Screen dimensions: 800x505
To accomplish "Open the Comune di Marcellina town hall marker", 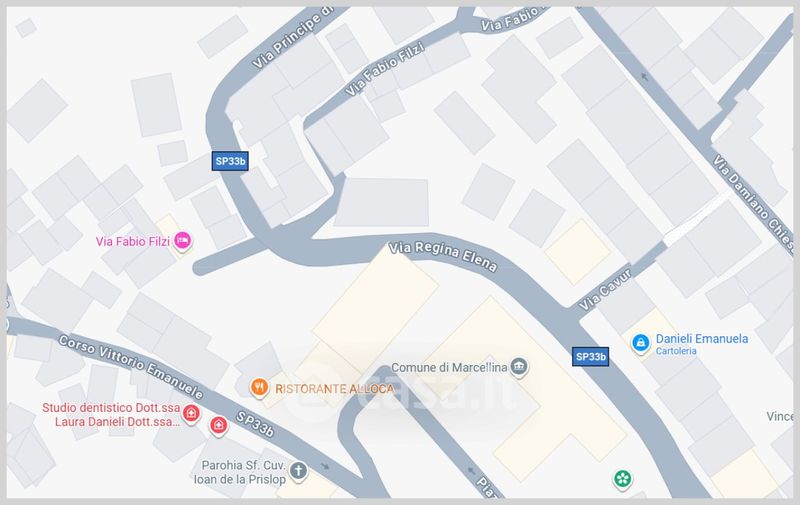I will pos(519,366).
